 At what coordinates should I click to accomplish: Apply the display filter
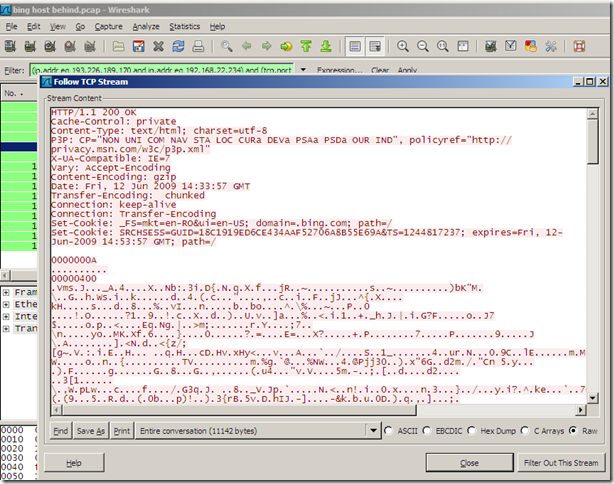[407, 70]
